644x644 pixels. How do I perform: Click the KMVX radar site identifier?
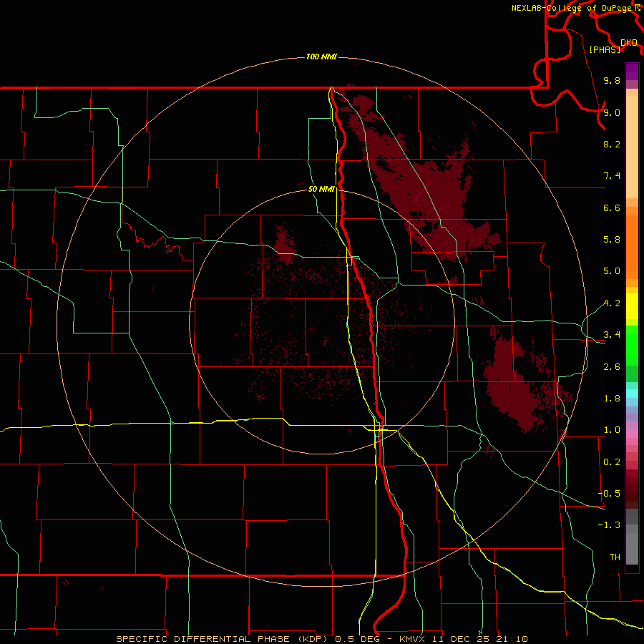click(412, 639)
